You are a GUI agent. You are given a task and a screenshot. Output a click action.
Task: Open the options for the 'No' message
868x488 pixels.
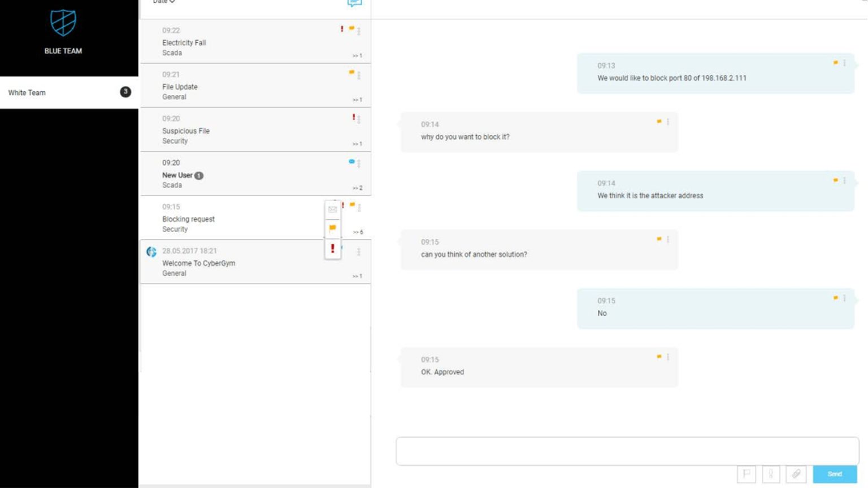click(x=844, y=298)
